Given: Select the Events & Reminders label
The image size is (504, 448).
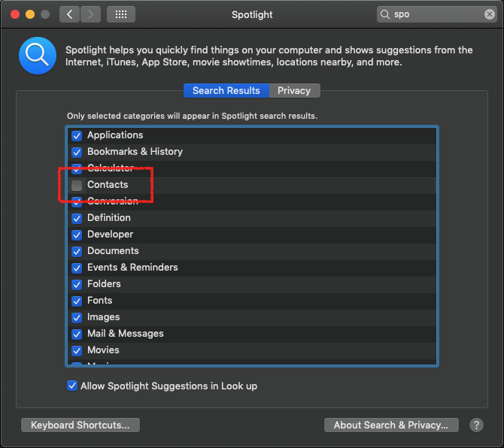Looking at the screenshot, I should tap(132, 267).
